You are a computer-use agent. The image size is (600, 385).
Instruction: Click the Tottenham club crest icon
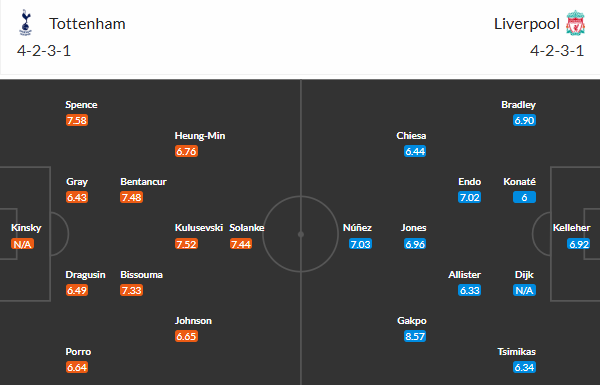click(x=26, y=23)
